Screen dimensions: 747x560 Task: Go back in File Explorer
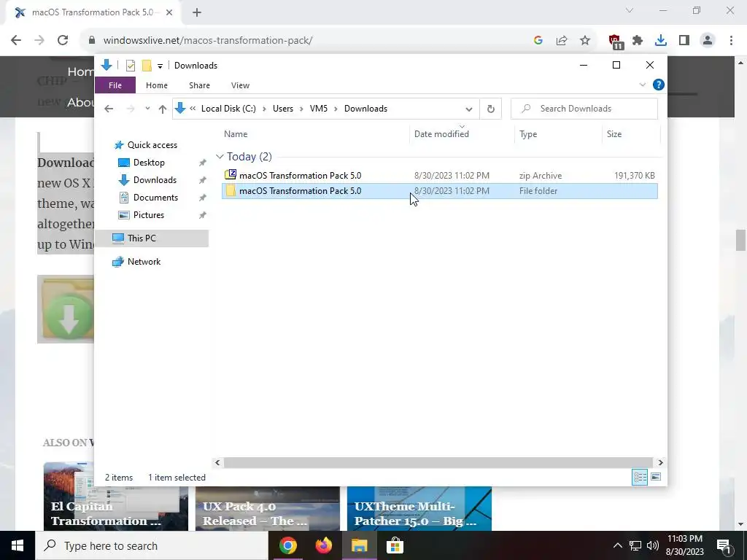[109, 109]
